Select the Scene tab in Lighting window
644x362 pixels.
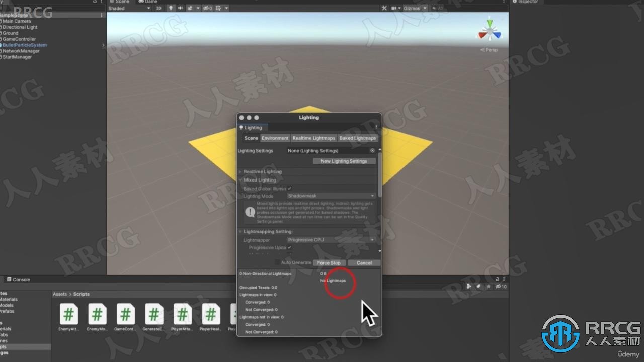pyautogui.click(x=251, y=138)
